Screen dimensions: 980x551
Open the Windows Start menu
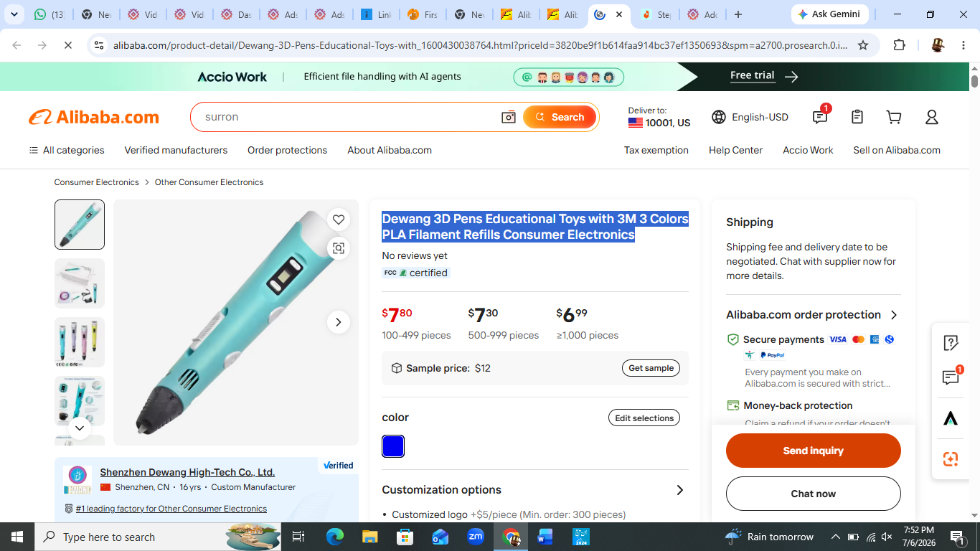17,537
